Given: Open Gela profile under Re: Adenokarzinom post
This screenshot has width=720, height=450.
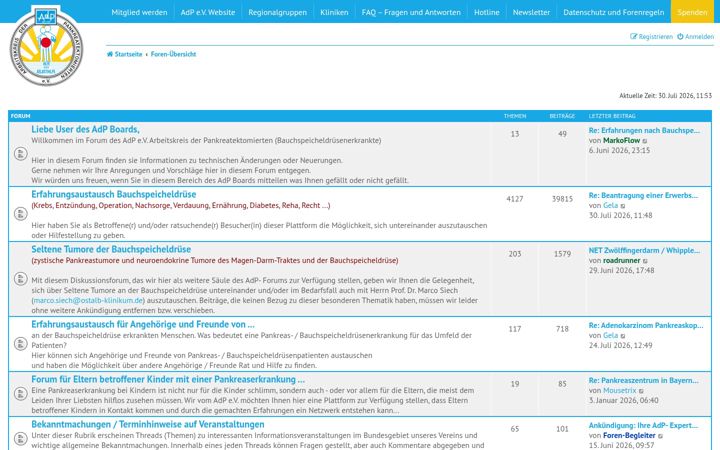Looking at the screenshot, I should 610,335.
